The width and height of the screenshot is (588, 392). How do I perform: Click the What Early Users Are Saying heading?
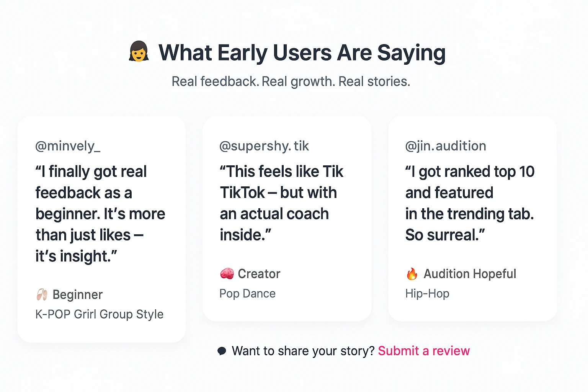pyautogui.click(x=302, y=52)
